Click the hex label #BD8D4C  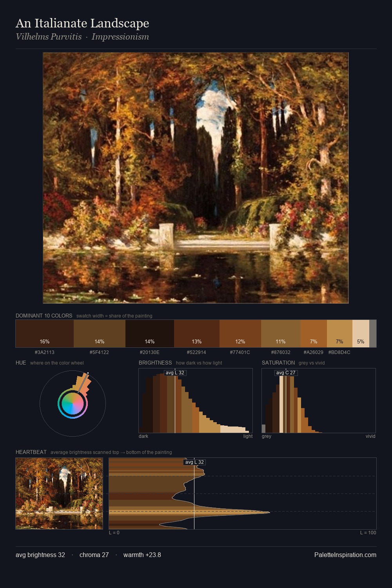339,352
